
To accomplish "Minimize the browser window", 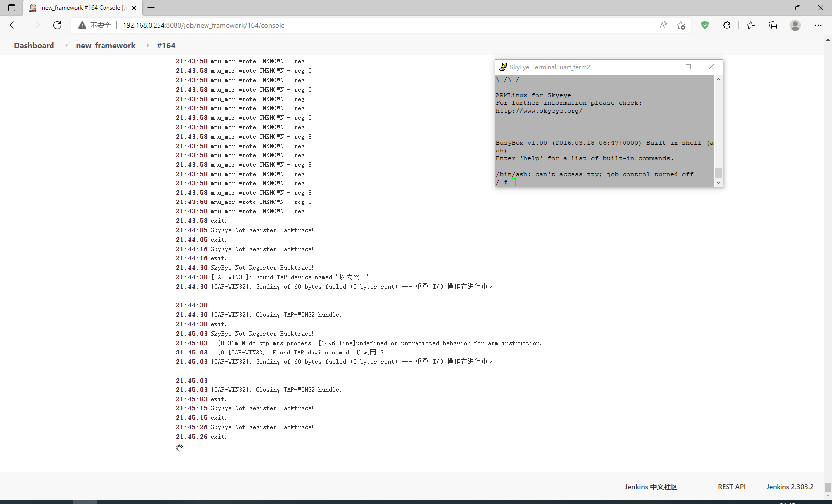I will point(775,8).
